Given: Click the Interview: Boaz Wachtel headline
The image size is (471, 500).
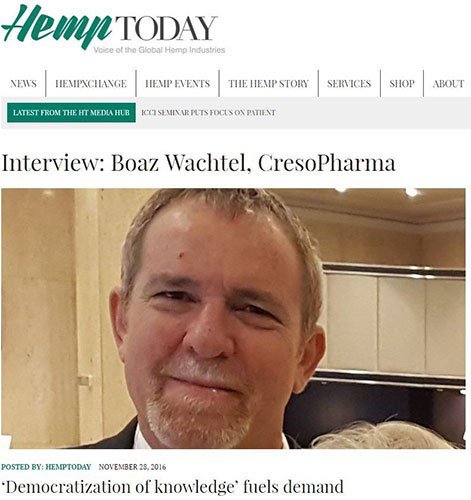Looking at the screenshot, I should click(x=198, y=163).
